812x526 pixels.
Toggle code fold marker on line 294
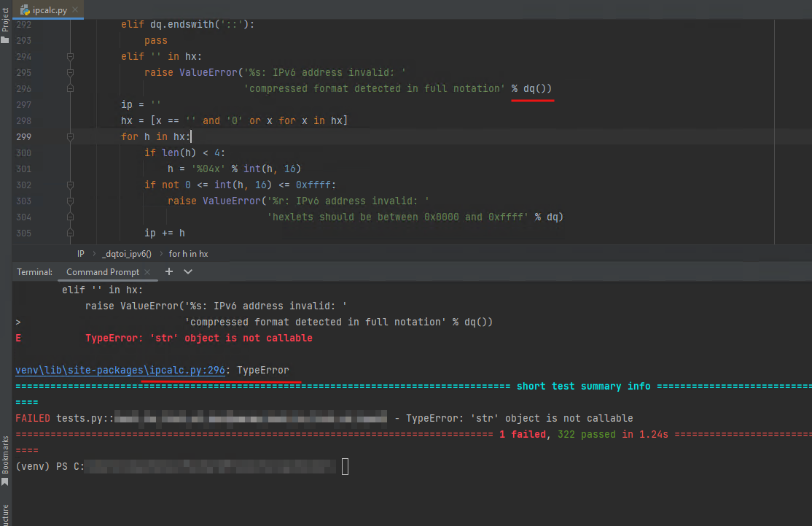pyautogui.click(x=71, y=56)
